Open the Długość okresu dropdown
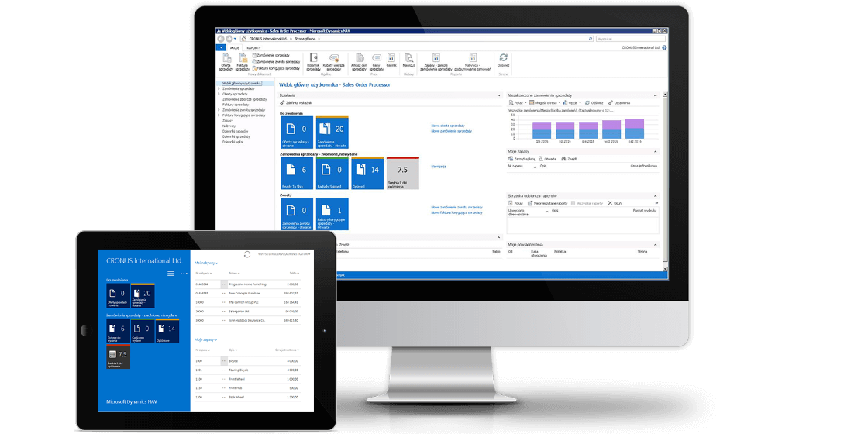Image resolution: width=868 pixels, height=434 pixels. click(x=545, y=103)
